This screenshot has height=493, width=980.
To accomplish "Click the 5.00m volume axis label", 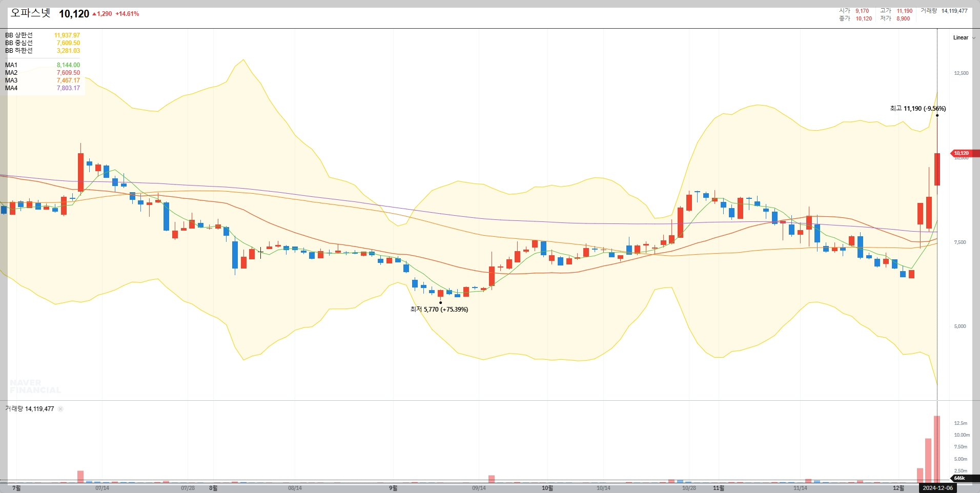I will [x=961, y=459].
